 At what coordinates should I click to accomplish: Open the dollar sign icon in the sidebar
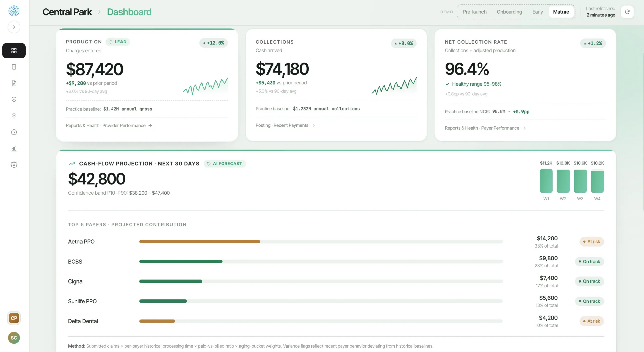14,116
